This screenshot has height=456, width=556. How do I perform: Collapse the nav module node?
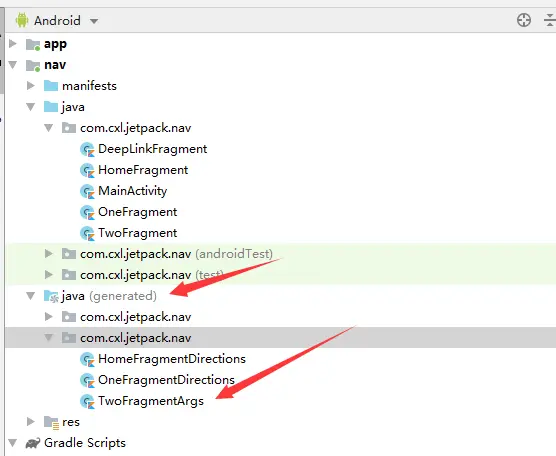coord(13,65)
